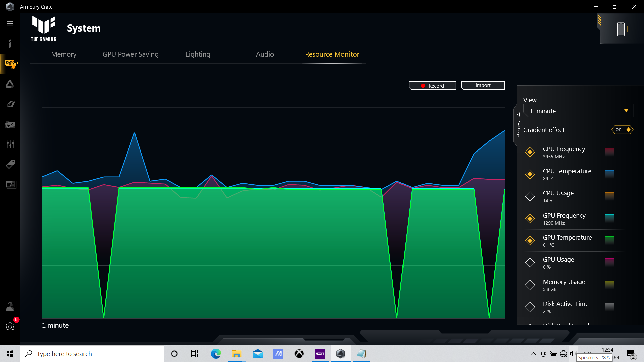644x362 pixels.
Task: Open the blue slash app on taskbar
Action: point(278,354)
